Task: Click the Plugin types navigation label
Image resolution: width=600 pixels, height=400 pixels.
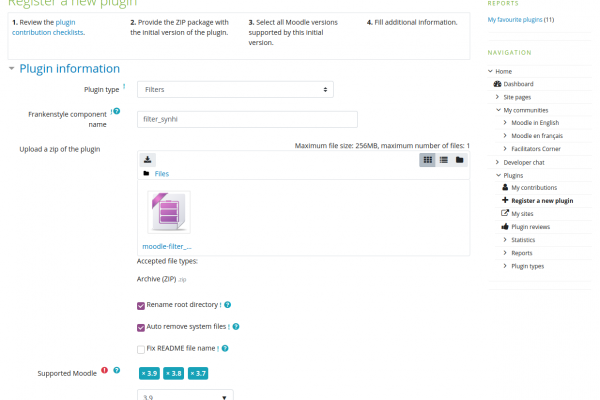Action: [x=528, y=266]
